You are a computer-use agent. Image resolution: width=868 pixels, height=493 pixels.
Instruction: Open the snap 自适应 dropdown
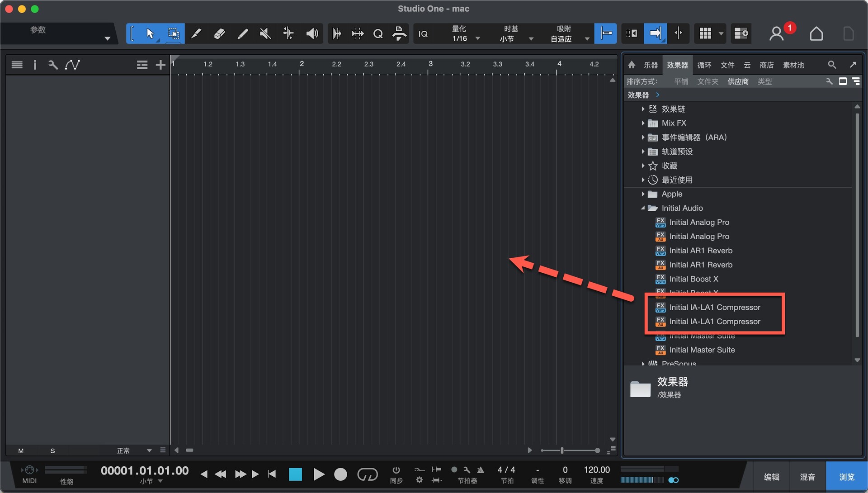point(570,39)
